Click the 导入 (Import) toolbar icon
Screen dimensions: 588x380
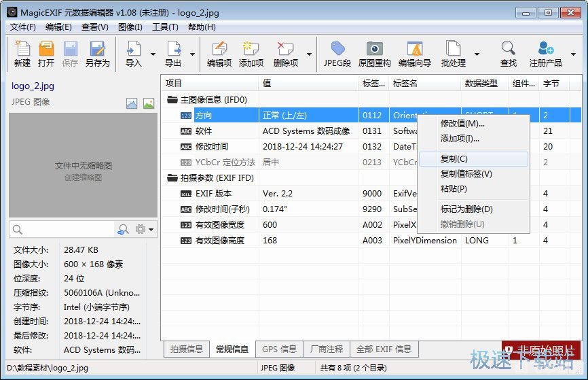[x=134, y=54]
